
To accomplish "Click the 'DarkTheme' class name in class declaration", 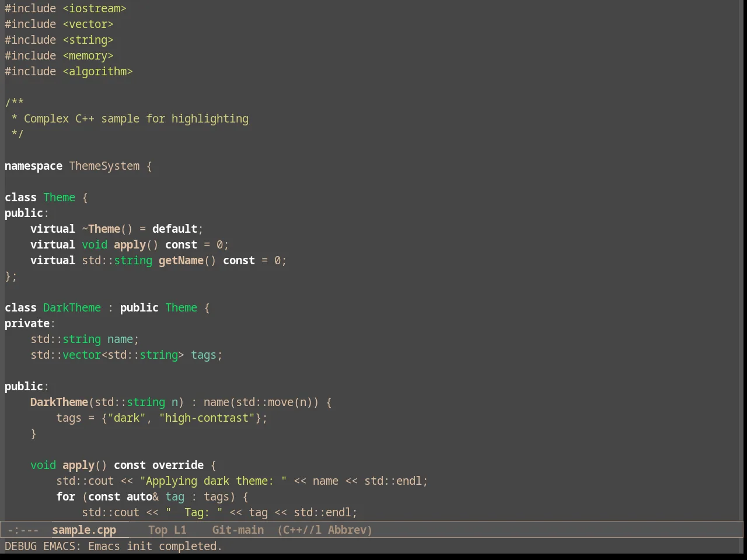I will [72, 307].
